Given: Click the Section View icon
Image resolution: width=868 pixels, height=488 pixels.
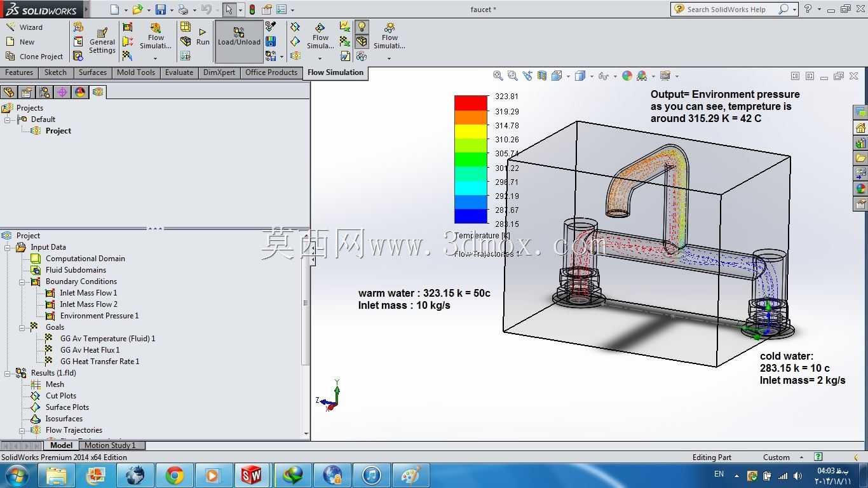Looking at the screenshot, I should tap(542, 76).
